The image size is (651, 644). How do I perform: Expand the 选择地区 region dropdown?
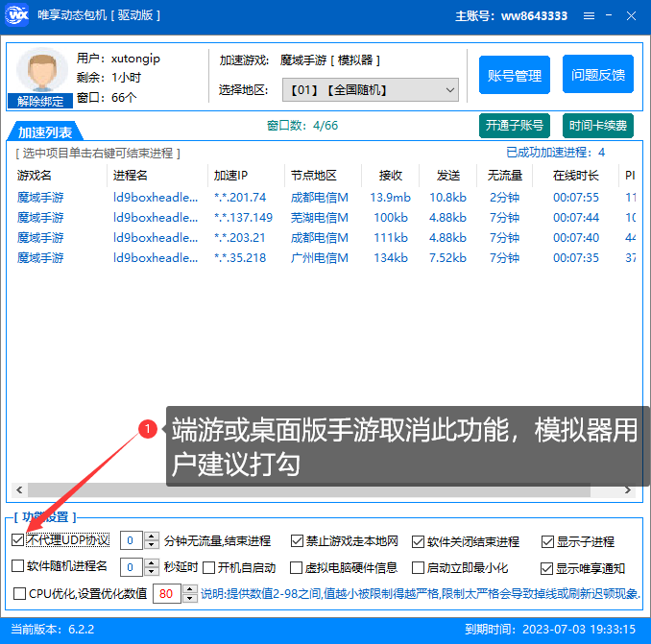[371, 89]
